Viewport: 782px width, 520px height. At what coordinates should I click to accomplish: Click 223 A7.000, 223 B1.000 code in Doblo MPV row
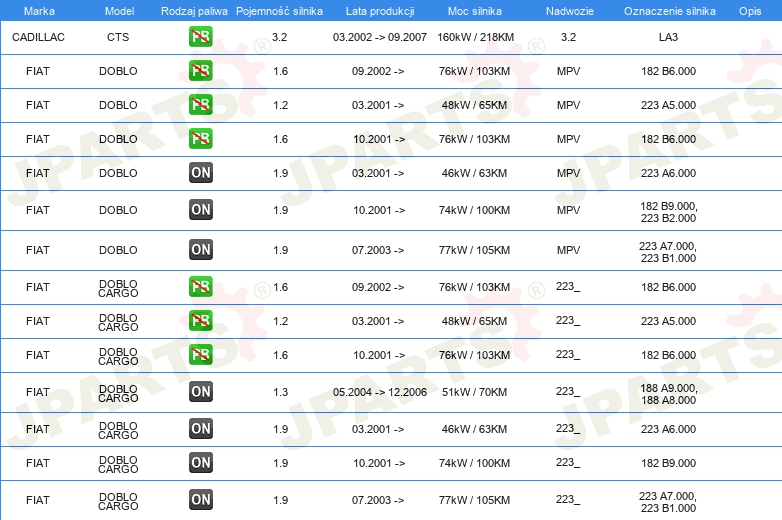coord(668,252)
